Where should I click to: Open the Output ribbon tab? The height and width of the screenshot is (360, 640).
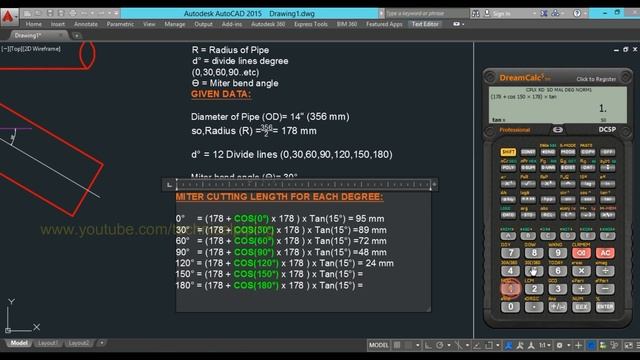(x=203, y=24)
